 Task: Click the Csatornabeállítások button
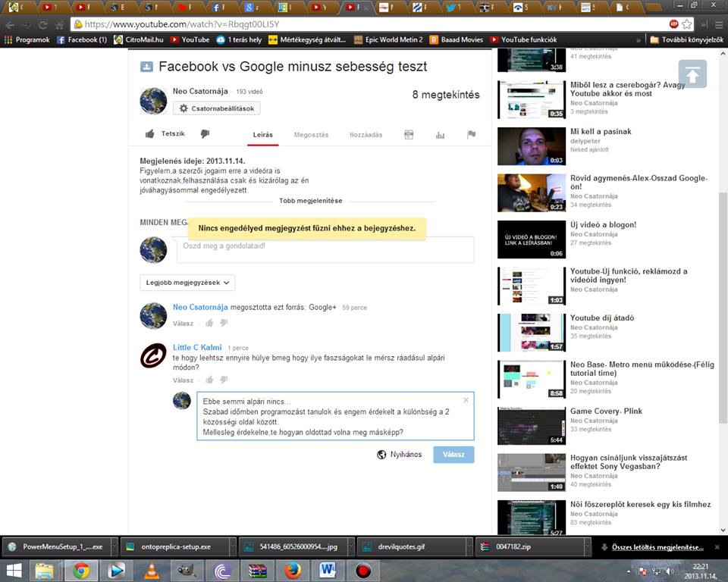216,108
